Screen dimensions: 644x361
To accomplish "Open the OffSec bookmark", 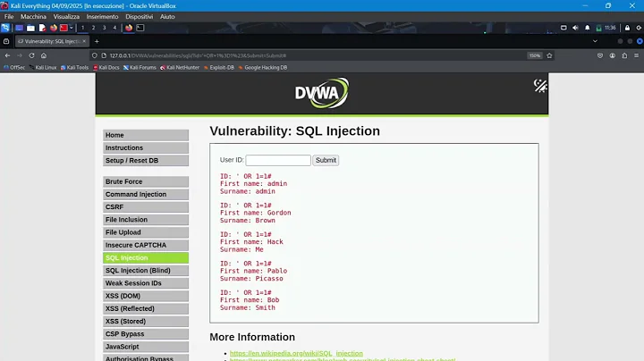I will click(x=14, y=68).
